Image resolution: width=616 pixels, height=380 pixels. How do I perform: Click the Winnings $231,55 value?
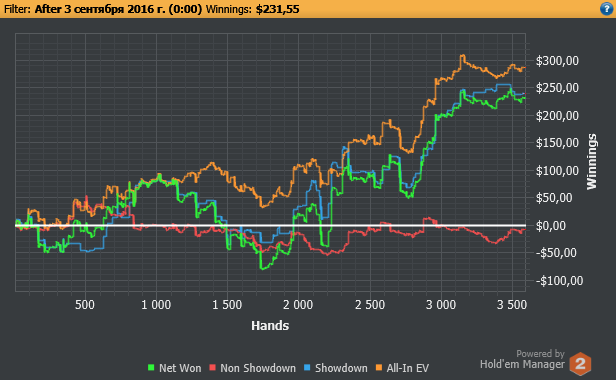click(x=277, y=9)
